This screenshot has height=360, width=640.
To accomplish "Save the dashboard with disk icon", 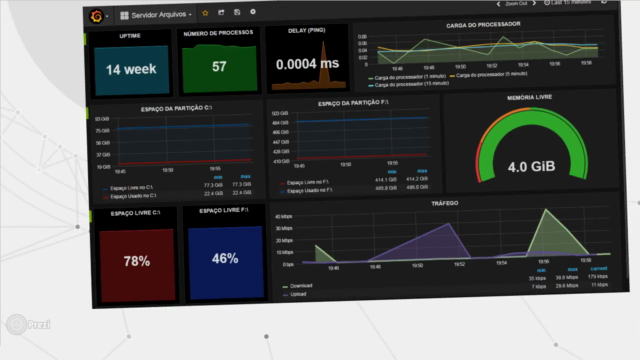I will [237, 12].
